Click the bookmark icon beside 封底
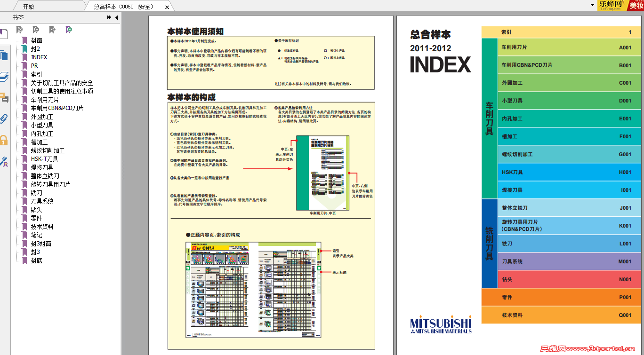644x355 pixels. tap(24, 260)
